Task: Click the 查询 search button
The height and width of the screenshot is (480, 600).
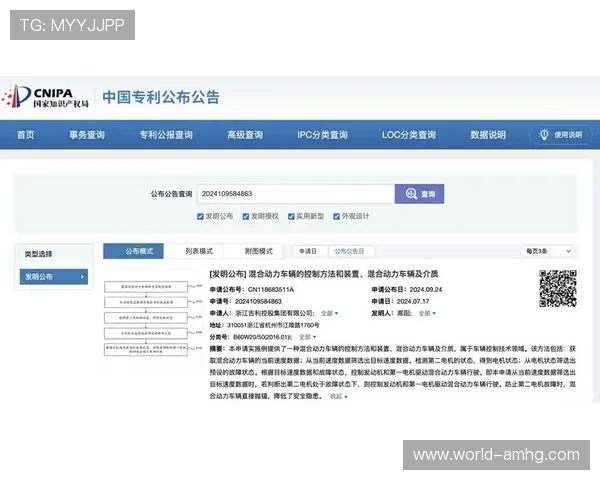Action: pos(419,194)
